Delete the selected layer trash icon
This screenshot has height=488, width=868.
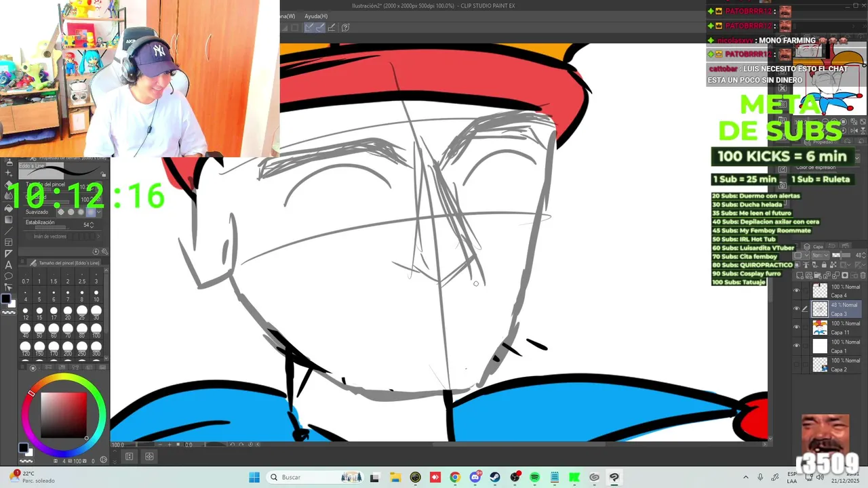(863, 275)
